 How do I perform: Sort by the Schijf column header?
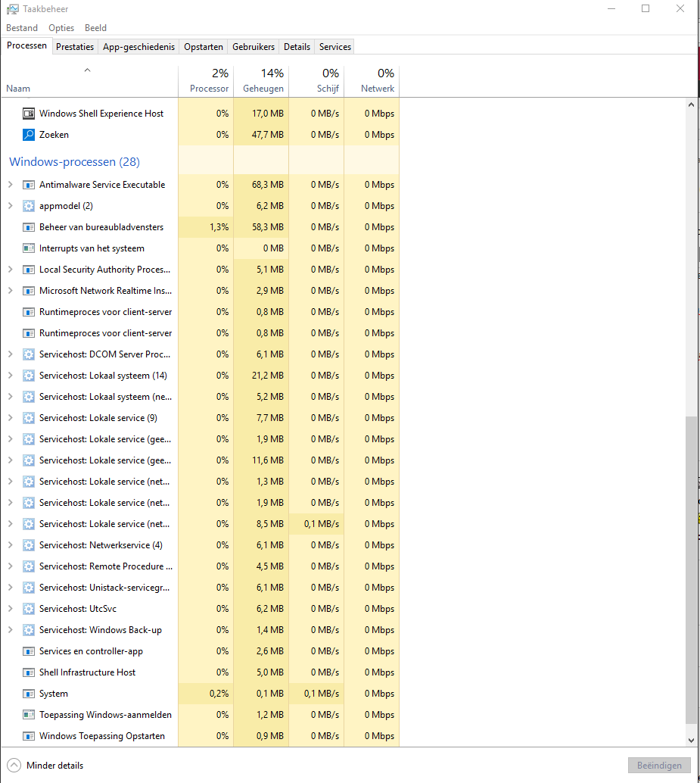[x=317, y=81]
